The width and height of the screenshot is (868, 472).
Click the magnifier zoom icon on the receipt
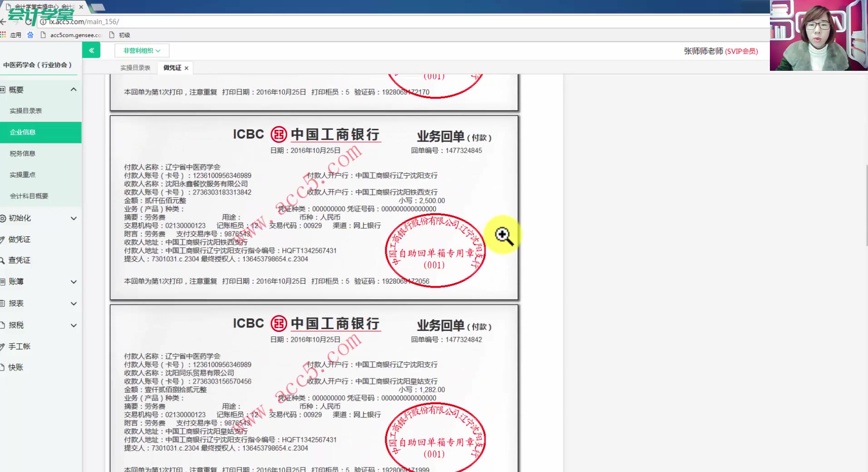503,235
